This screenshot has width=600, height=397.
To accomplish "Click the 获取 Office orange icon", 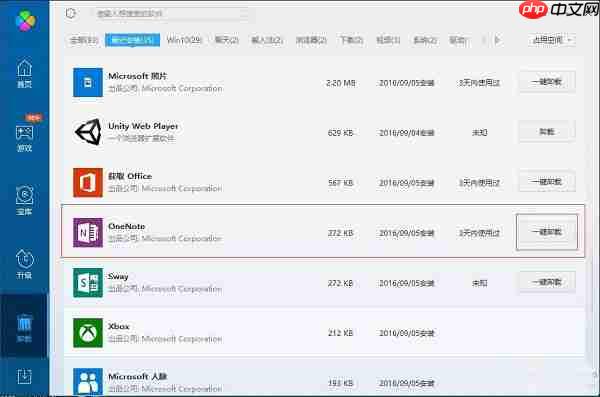I will [x=88, y=182].
